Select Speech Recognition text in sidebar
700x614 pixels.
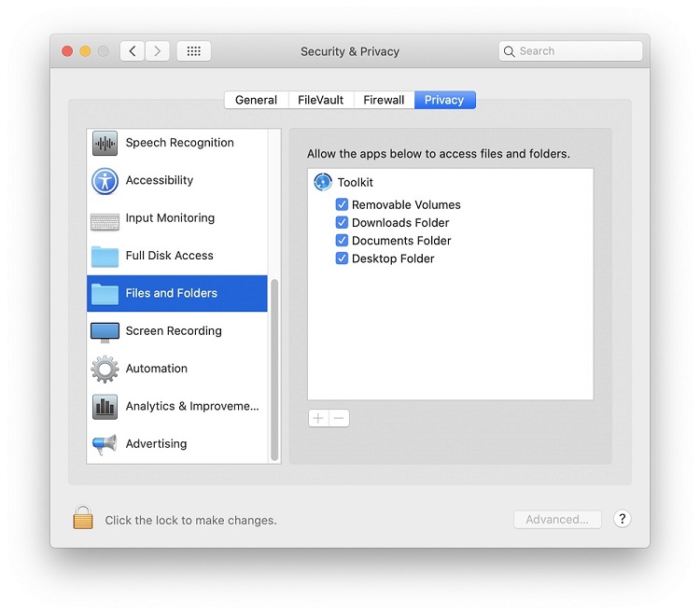pyautogui.click(x=179, y=143)
